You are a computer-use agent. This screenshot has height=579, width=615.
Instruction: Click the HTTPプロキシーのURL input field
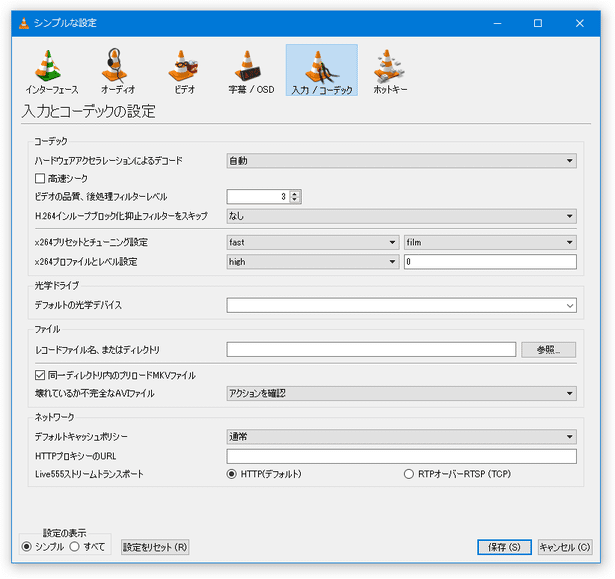401,456
